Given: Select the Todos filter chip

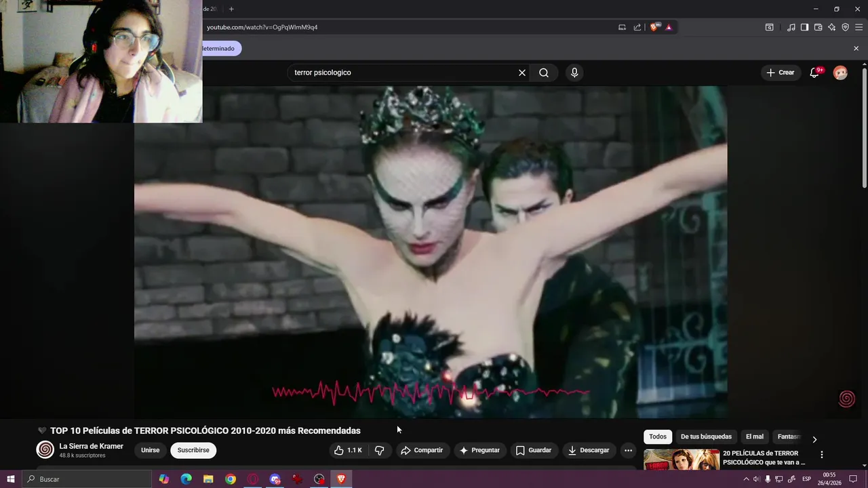Looking at the screenshot, I should pyautogui.click(x=658, y=437).
